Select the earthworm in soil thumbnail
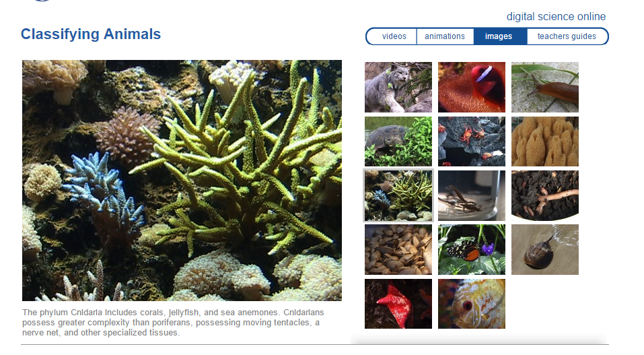 click(544, 196)
